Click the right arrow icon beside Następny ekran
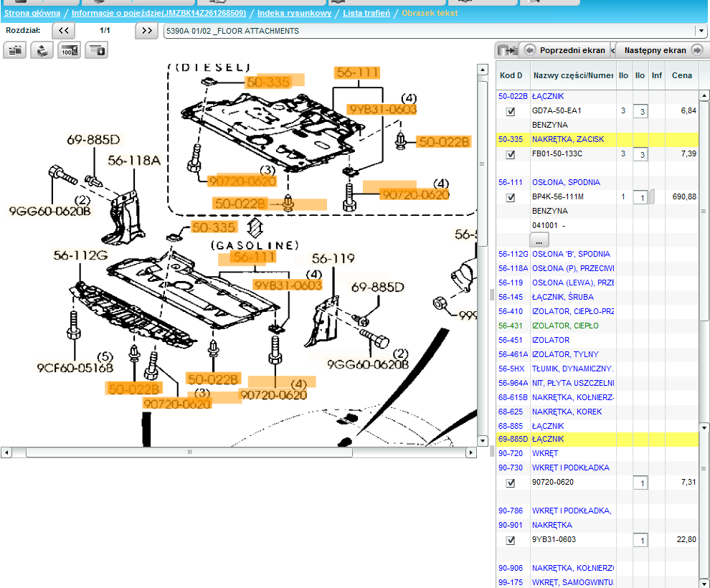 click(x=696, y=50)
